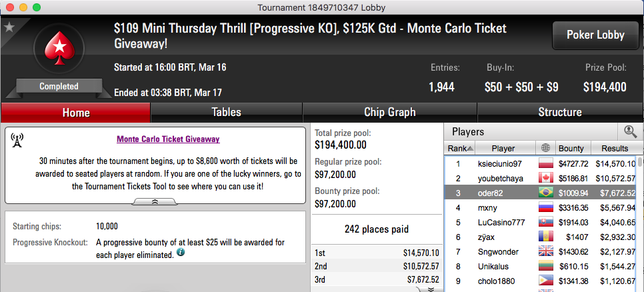Click the globe country column header
The image size is (644, 292).
pyautogui.click(x=546, y=148)
